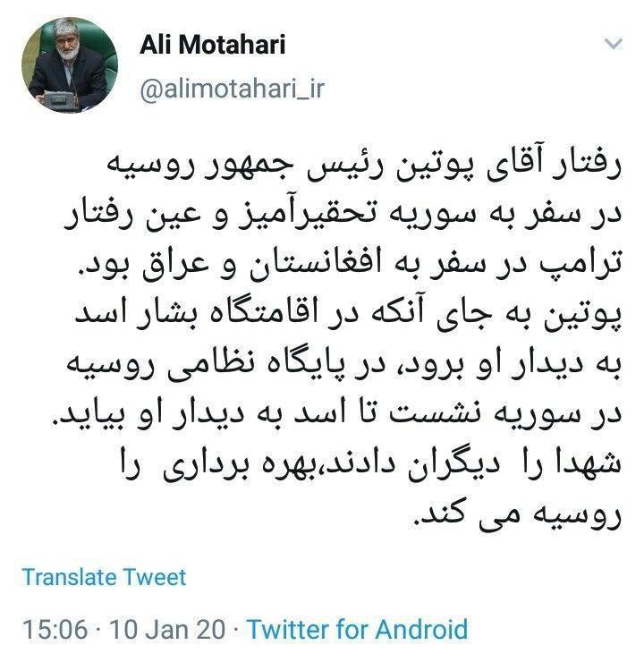Open Ali Motahari's profile picture
This screenshot has height=662, width=644.
[x=70, y=66]
